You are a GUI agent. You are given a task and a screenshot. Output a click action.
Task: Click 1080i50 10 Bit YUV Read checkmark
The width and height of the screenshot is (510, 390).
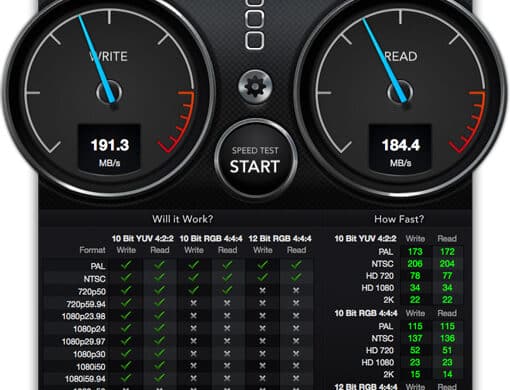tap(160, 366)
